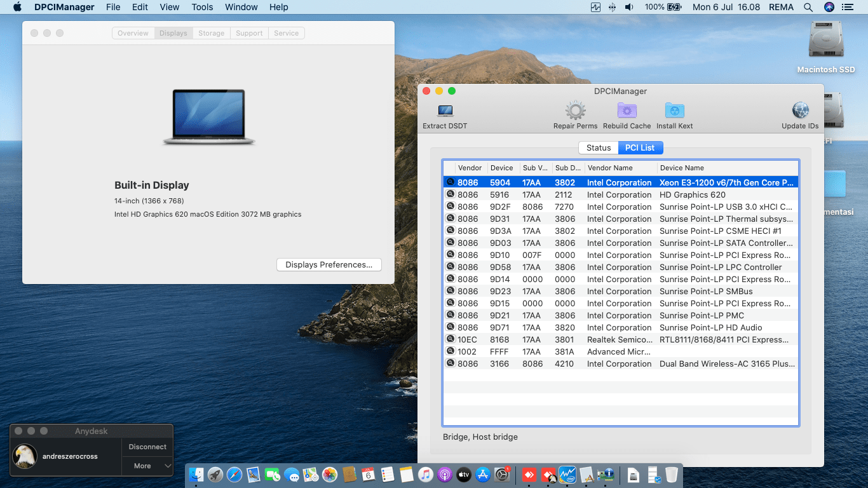Switch to the Overview tab in About This Mac
868x488 pixels.
tap(133, 33)
